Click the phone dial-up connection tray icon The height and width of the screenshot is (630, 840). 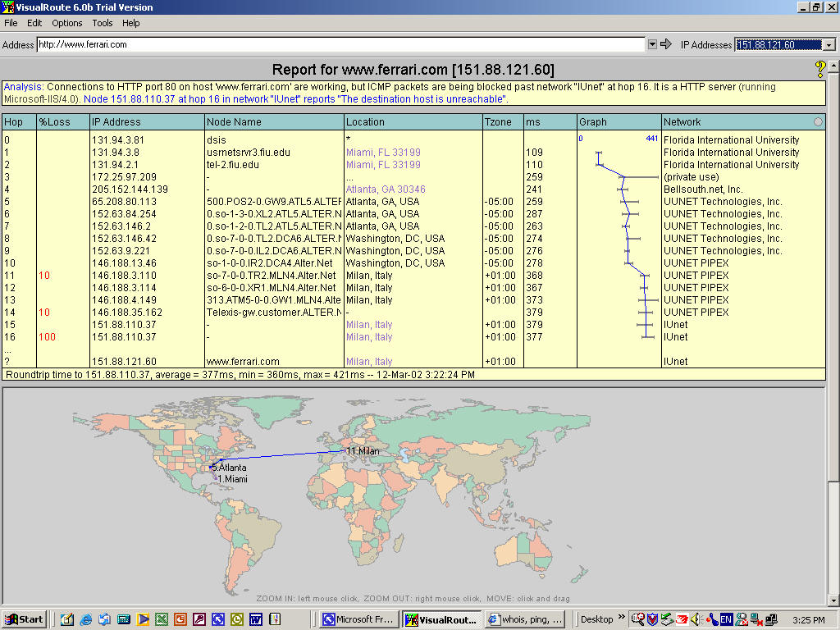[711, 619]
